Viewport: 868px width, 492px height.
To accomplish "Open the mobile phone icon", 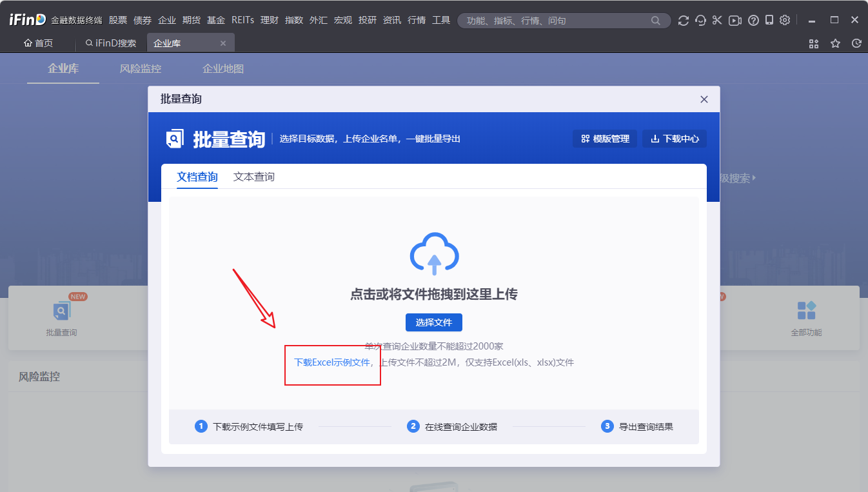I will tap(769, 21).
